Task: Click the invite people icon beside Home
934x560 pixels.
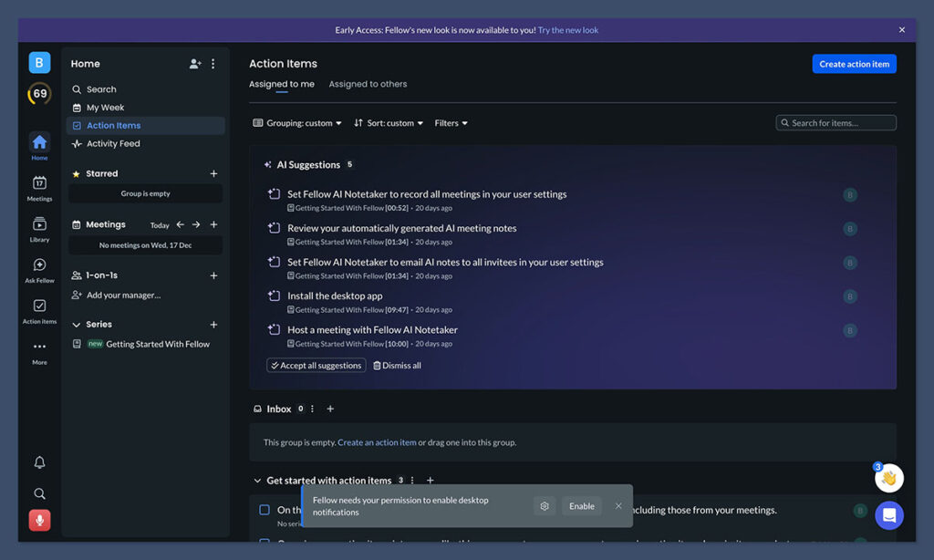Action: point(195,64)
